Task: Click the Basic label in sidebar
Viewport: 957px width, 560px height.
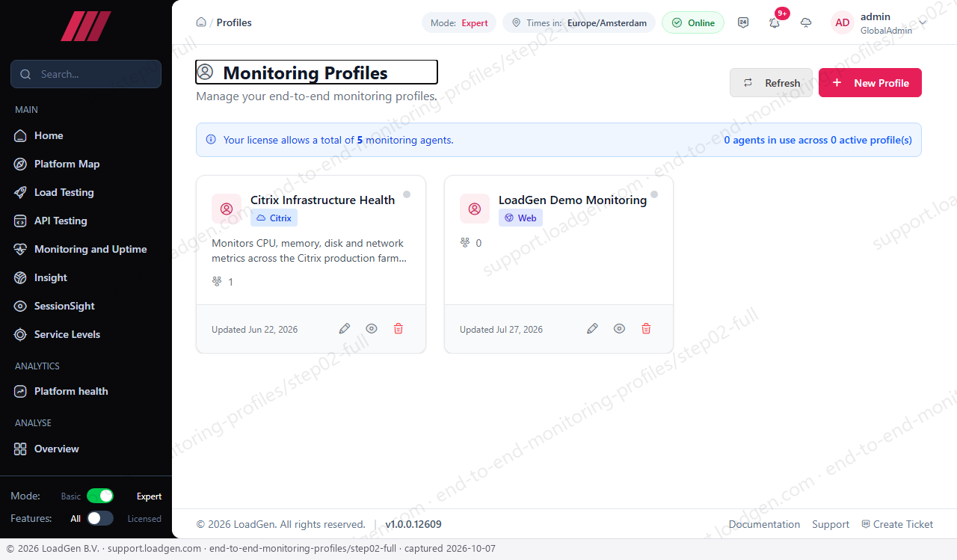Action: tap(71, 496)
